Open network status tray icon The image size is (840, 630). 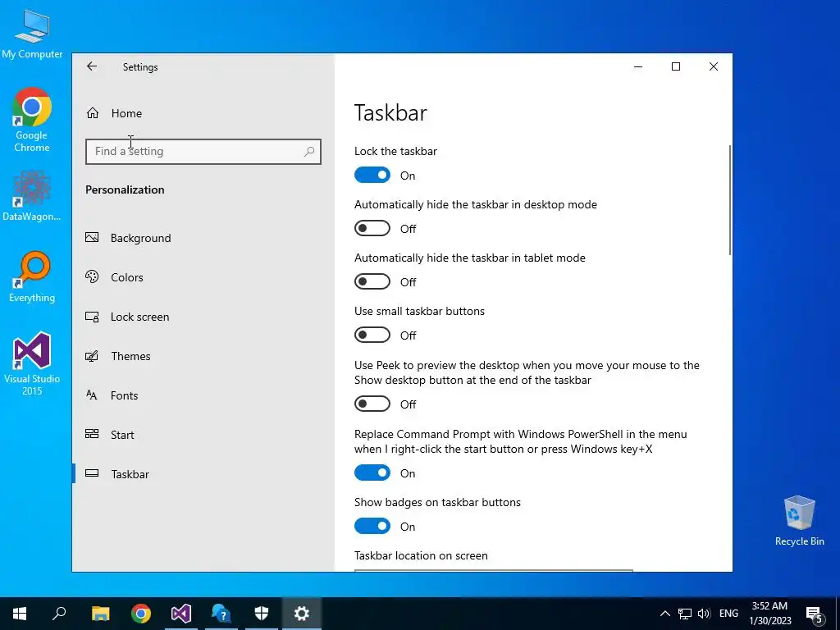pyautogui.click(x=685, y=614)
